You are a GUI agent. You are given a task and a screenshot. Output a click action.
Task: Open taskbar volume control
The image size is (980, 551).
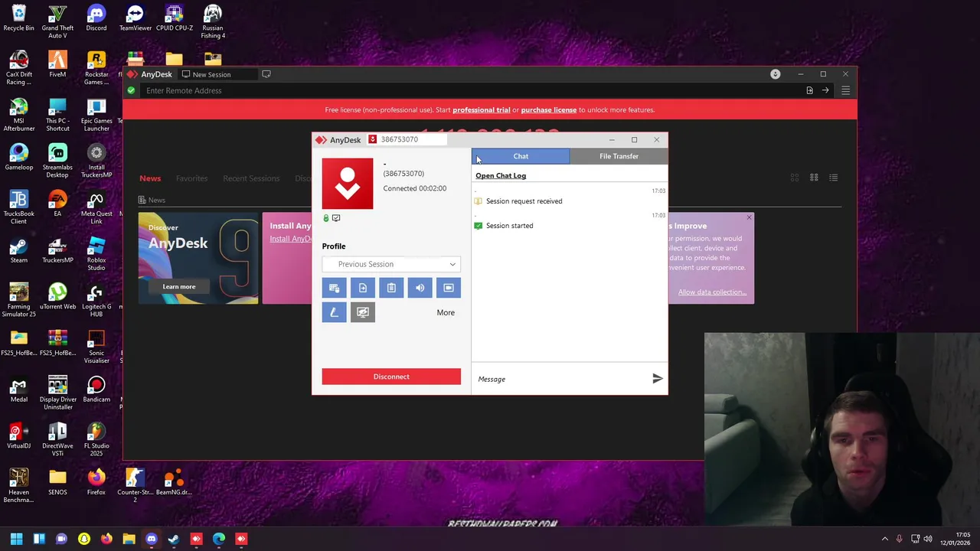929,539
